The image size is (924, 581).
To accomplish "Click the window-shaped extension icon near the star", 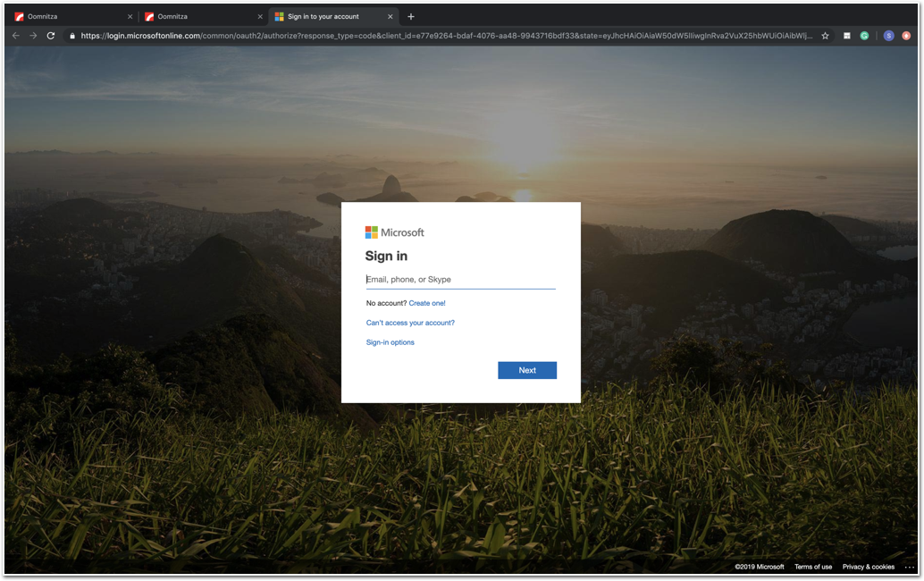I will [x=847, y=36].
